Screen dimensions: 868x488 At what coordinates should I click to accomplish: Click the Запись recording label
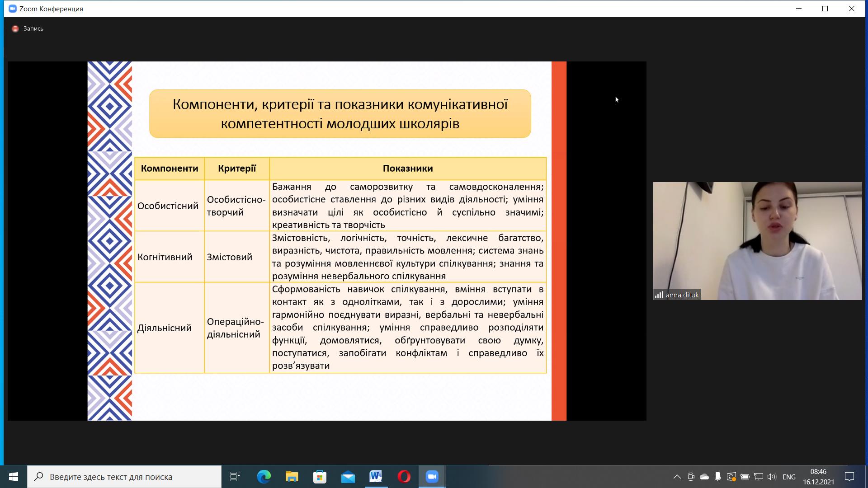click(x=33, y=28)
